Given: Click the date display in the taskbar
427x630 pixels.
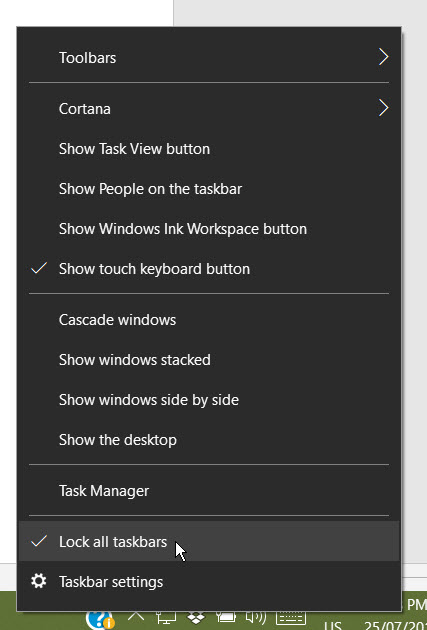Looking at the screenshot, I should tap(395, 625).
